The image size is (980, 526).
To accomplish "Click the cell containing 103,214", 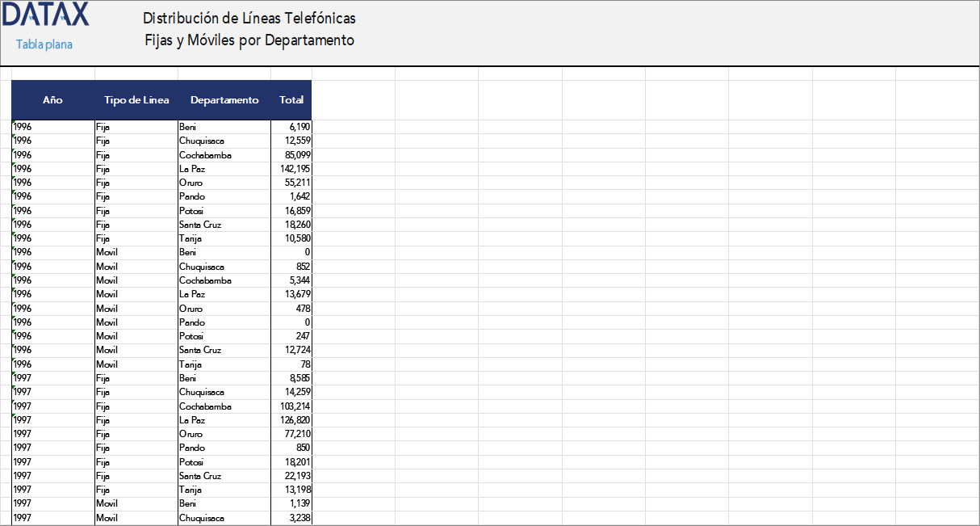I will click(x=292, y=406).
